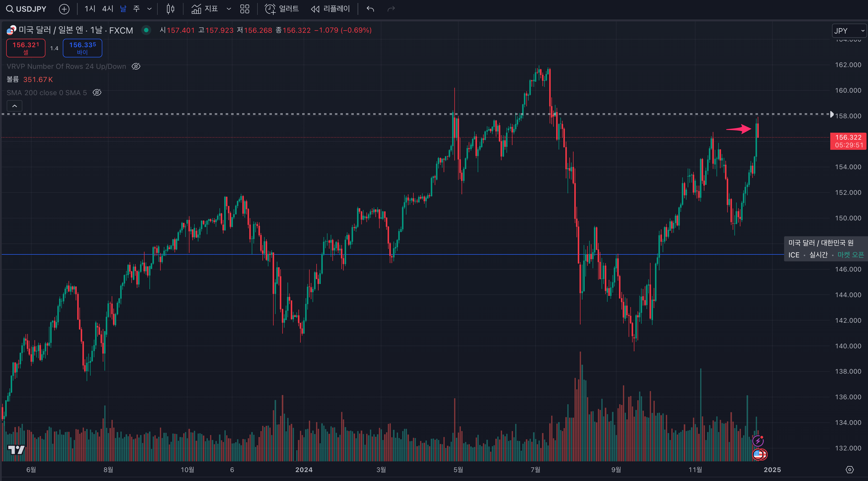This screenshot has height=481, width=868.
Task: Click the purple lightning bolt icon
Action: [x=758, y=441]
